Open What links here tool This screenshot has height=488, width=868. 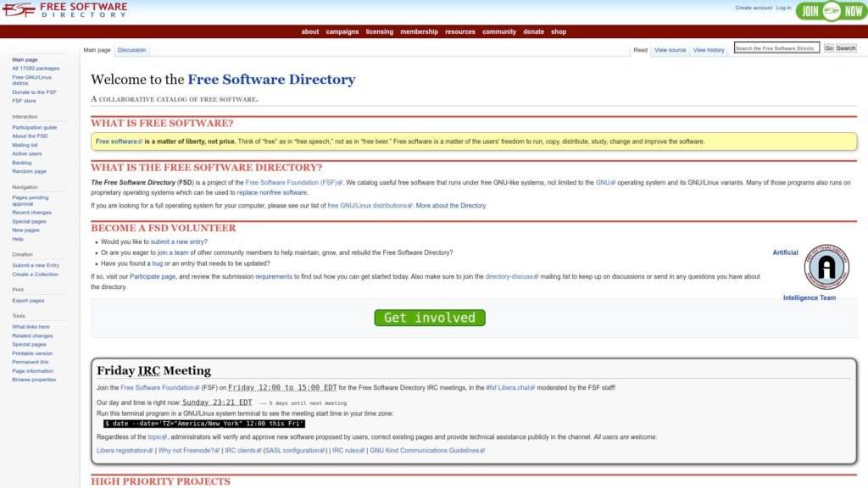31,327
